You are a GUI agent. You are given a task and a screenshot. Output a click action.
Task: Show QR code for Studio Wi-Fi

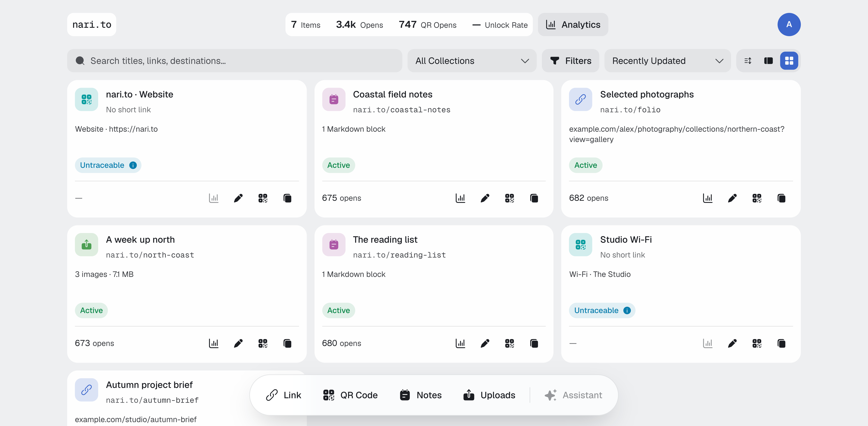pos(757,343)
